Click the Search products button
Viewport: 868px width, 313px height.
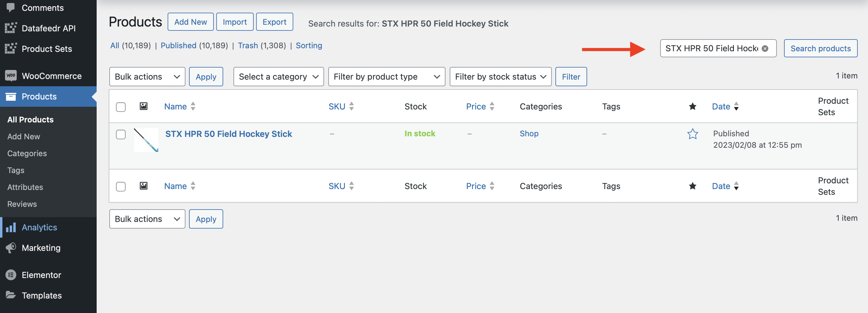[821, 49]
